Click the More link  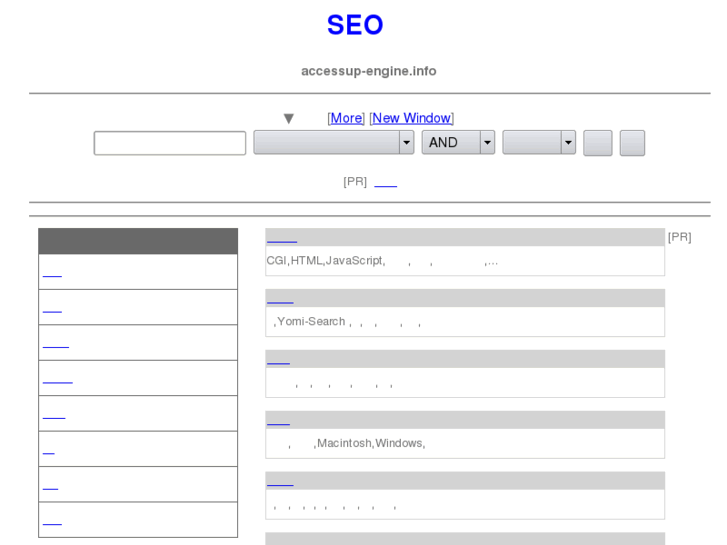click(346, 118)
